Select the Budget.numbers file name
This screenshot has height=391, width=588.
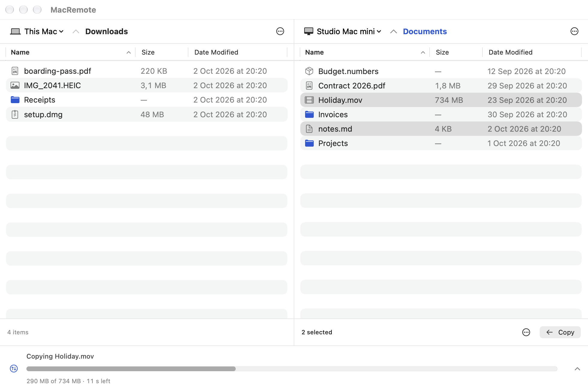point(348,71)
